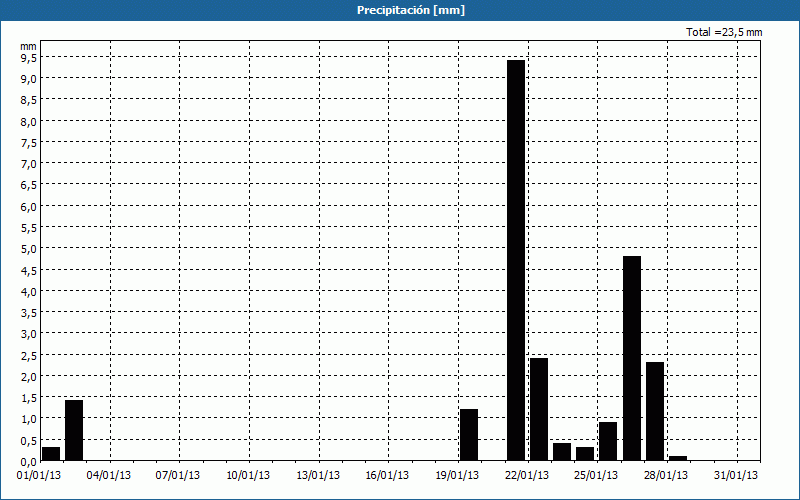Click the x-axis label 16/01/13

click(387, 476)
